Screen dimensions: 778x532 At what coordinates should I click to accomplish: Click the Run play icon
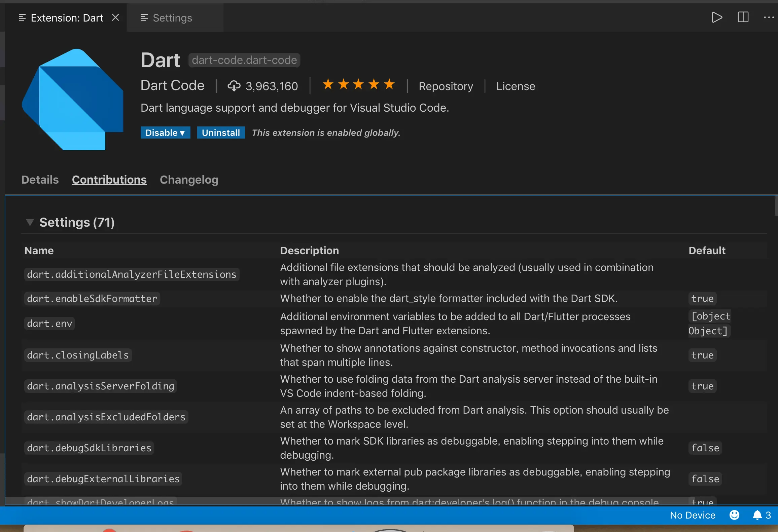click(x=716, y=17)
